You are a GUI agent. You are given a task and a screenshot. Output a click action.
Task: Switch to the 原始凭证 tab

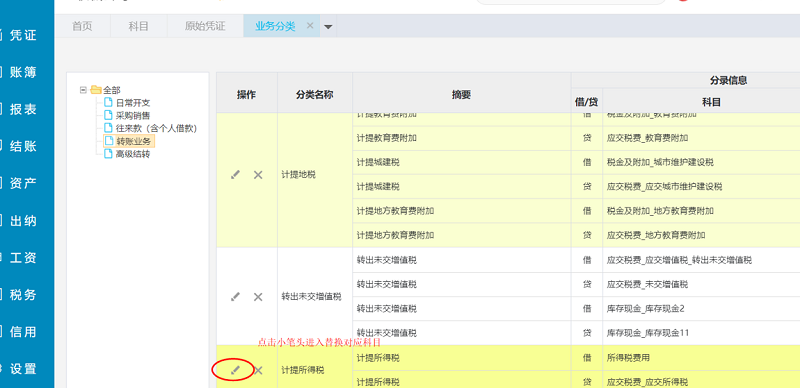point(205,26)
